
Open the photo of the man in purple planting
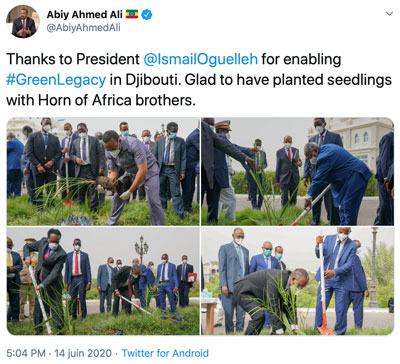pyautogui.click(x=103, y=171)
